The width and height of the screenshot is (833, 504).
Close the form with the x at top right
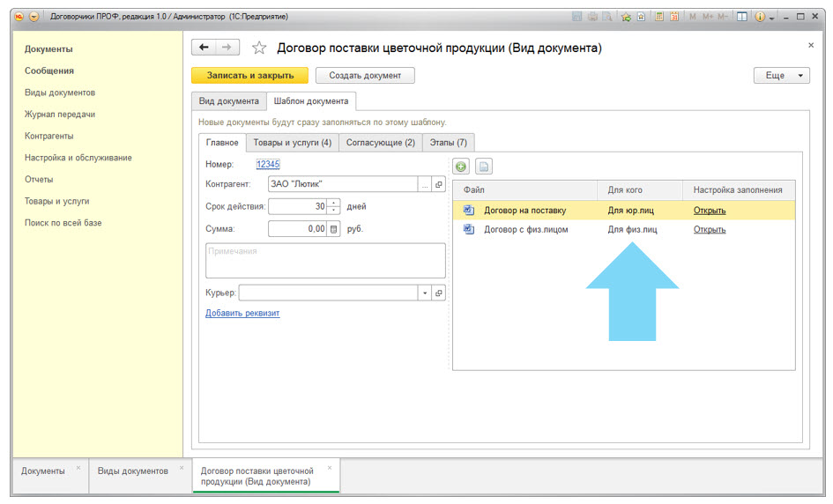click(x=811, y=45)
